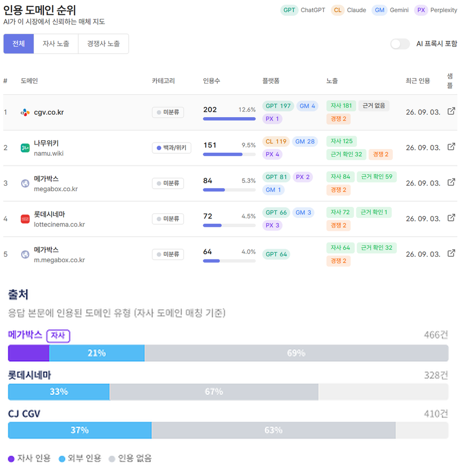Click the namu.wiki green favicon
The height and width of the screenshot is (476, 462).
25,148
